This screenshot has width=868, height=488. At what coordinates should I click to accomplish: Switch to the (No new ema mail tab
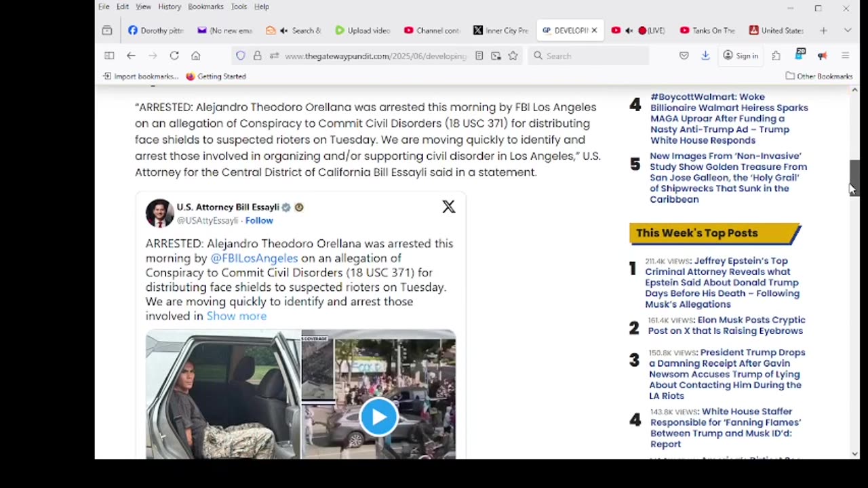[x=225, y=30]
